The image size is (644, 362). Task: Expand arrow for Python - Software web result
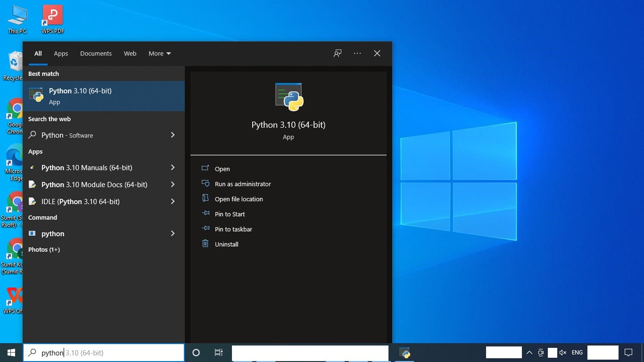pos(173,135)
